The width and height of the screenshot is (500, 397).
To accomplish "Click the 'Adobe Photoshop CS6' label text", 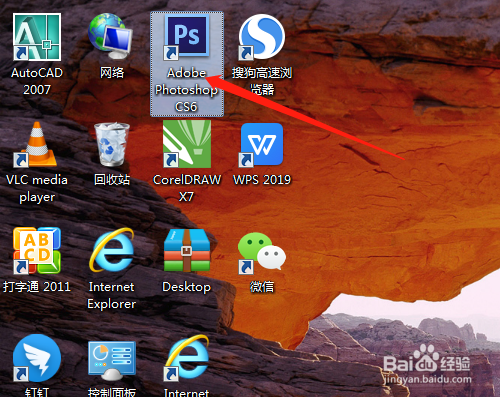I will 186,90.
